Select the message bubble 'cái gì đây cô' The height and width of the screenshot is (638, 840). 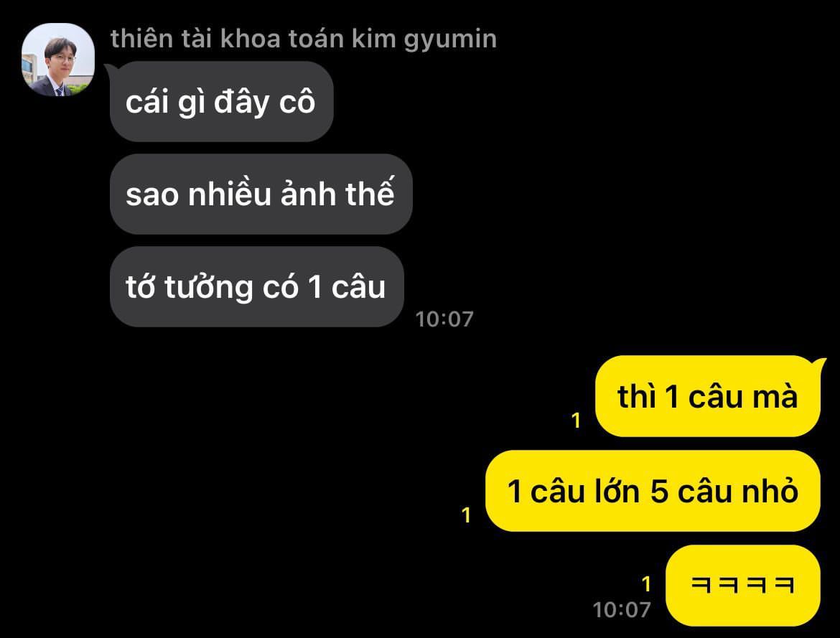(x=221, y=101)
